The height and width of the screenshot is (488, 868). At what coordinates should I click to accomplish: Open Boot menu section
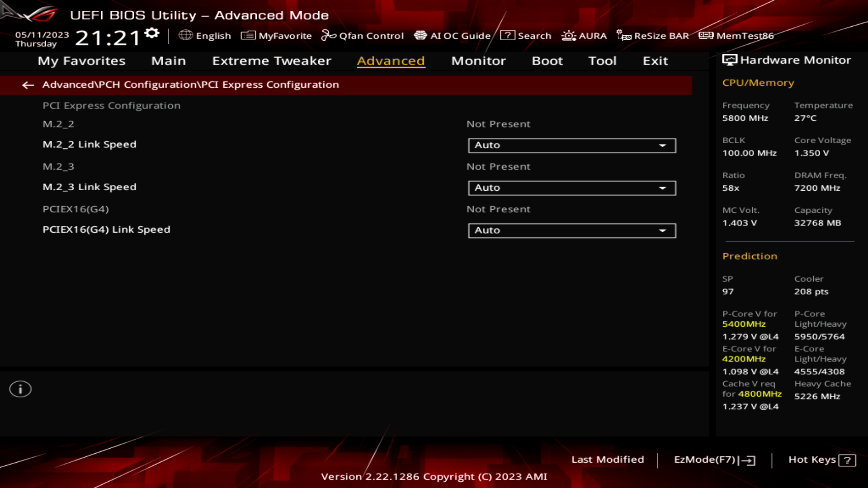tap(547, 60)
